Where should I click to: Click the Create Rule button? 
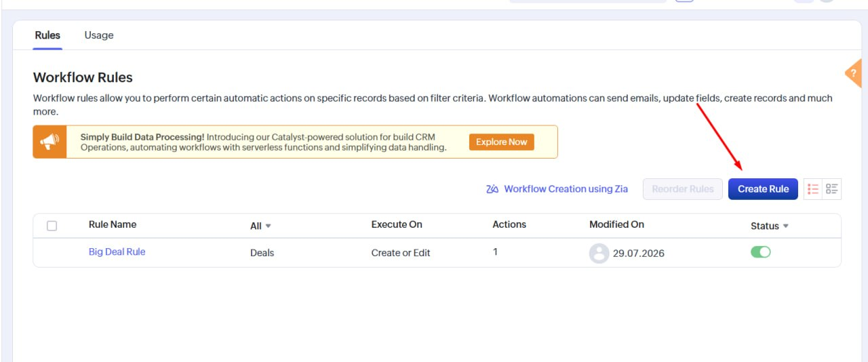(x=763, y=189)
